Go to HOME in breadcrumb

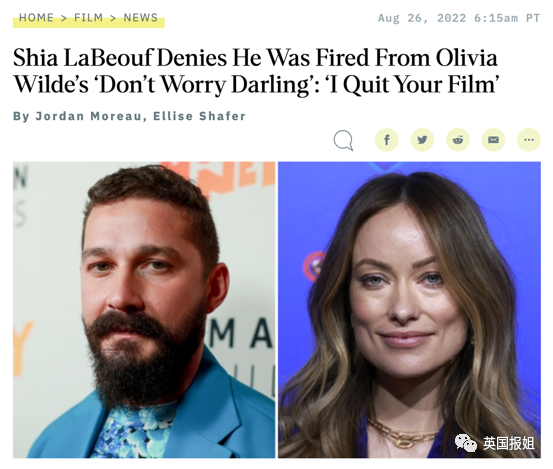(36, 18)
